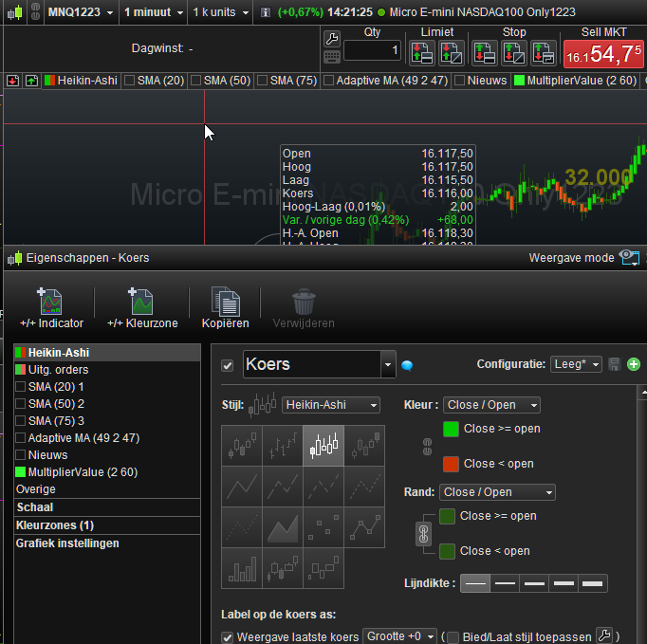Click the Heikin-Ashi label in the indicator bar
This screenshot has height=644, width=647.
pyautogui.click(x=87, y=81)
